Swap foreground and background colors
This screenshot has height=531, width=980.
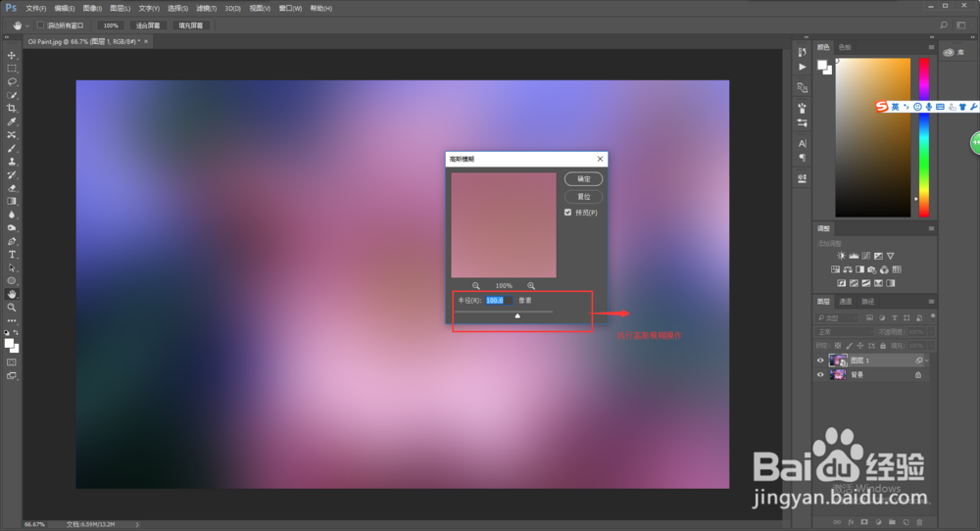16,333
